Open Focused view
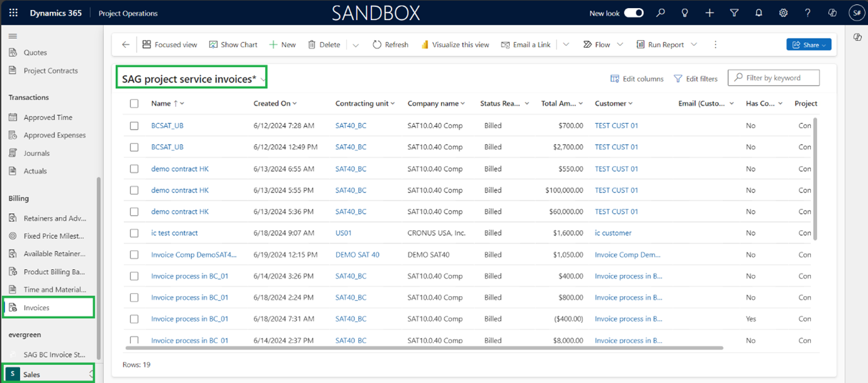 (x=170, y=45)
